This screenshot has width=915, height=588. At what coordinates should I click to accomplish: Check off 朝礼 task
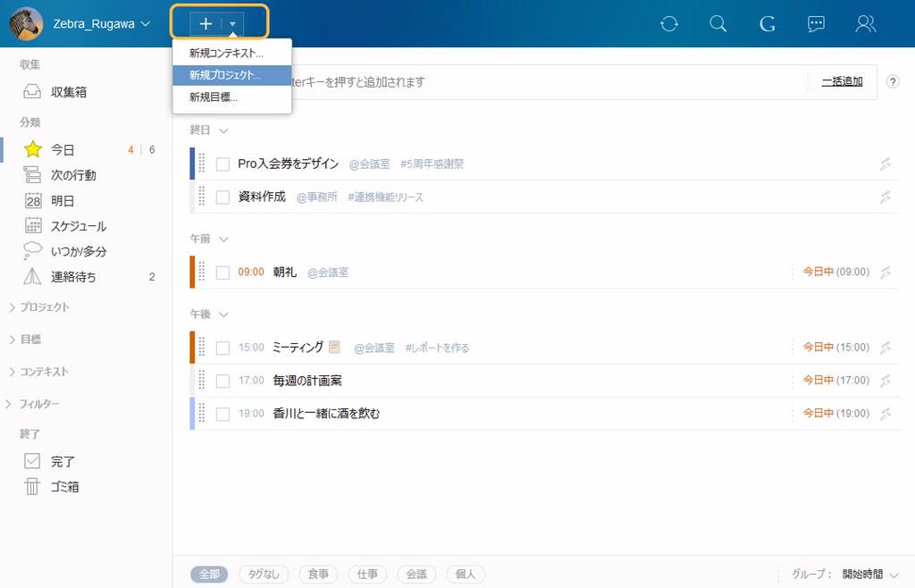[222, 273]
